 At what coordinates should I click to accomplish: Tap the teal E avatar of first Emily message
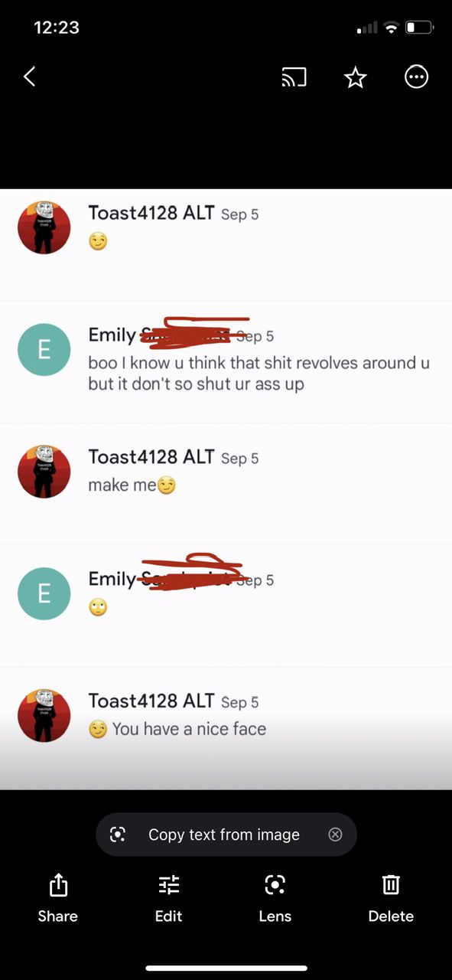44,350
